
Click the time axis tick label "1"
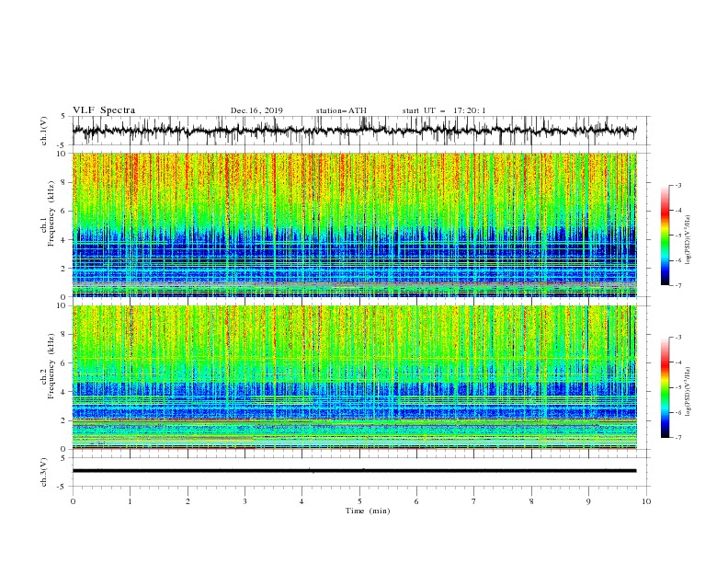(130, 501)
